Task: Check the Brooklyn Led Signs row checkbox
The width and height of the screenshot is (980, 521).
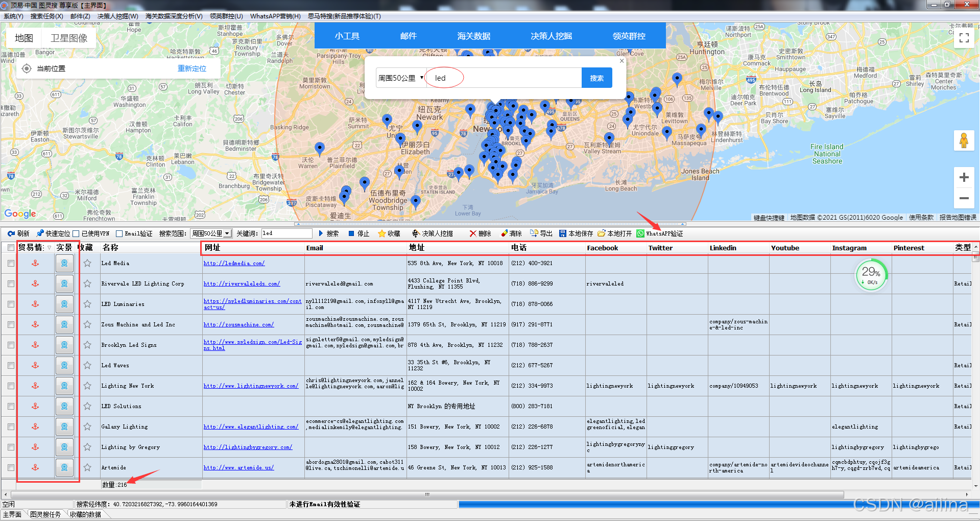Action: (11, 345)
